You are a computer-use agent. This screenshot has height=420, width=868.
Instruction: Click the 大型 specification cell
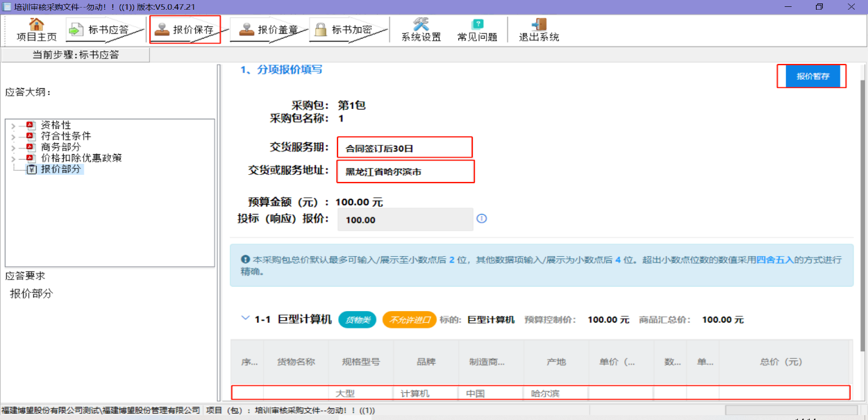click(360, 393)
